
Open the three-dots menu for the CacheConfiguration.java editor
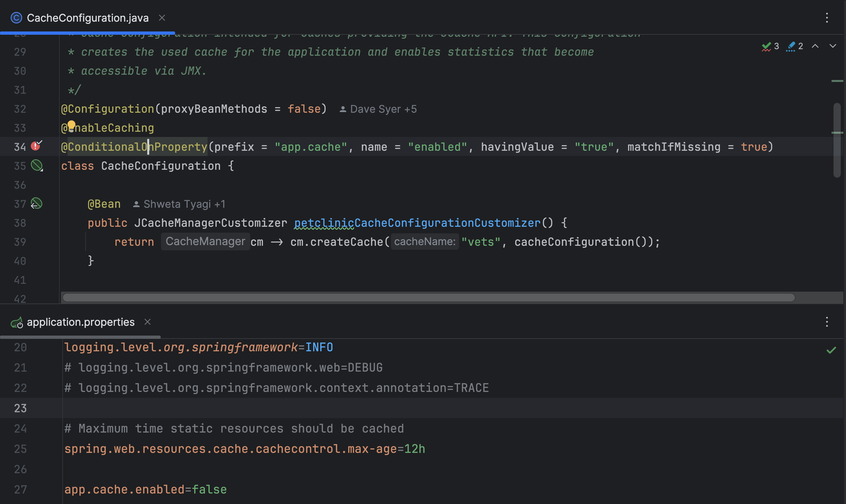click(827, 18)
